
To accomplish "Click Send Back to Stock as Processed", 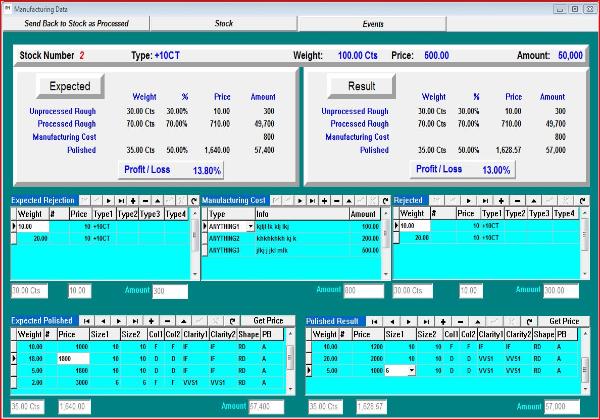I will click(x=76, y=22).
